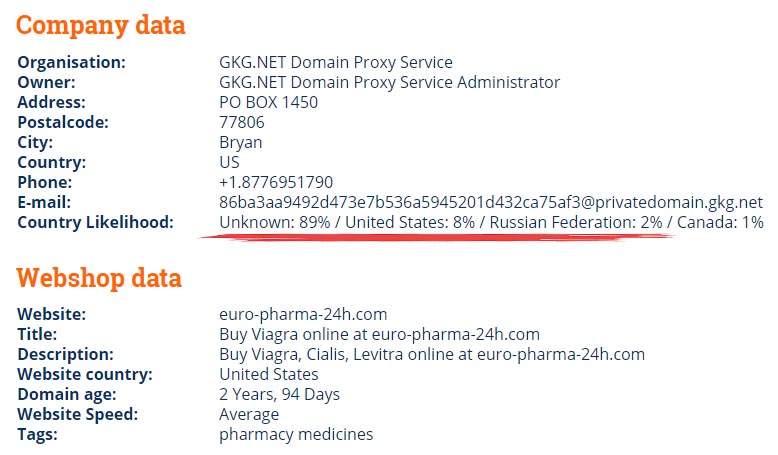Image resolution: width=778 pixels, height=455 pixels.
Task: Click the description mentioning Cialis, Levitra
Action: (432, 354)
